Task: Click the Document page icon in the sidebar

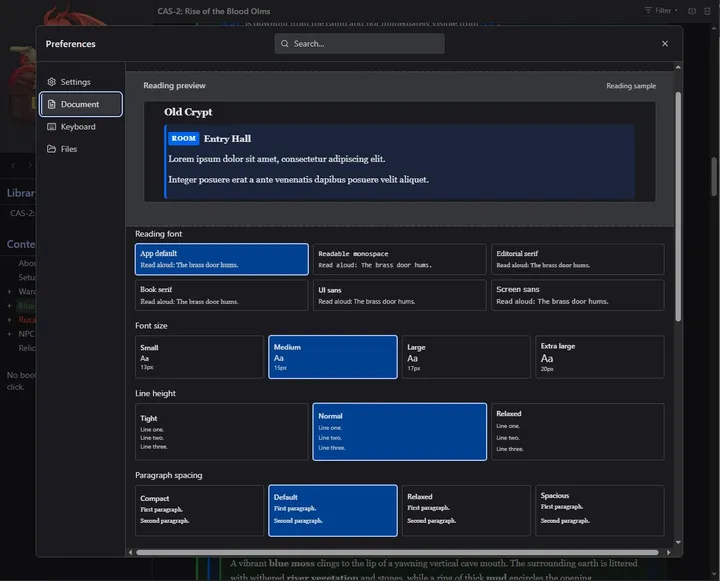Action: point(51,104)
